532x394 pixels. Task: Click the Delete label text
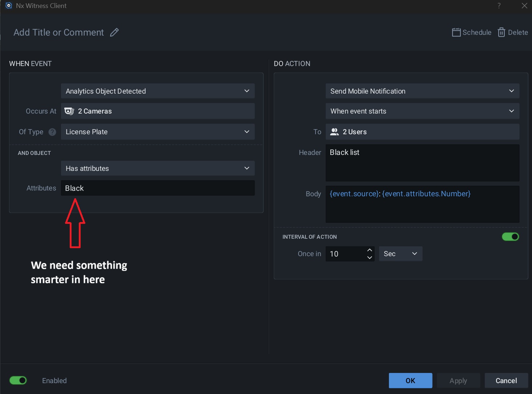pyautogui.click(x=518, y=32)
